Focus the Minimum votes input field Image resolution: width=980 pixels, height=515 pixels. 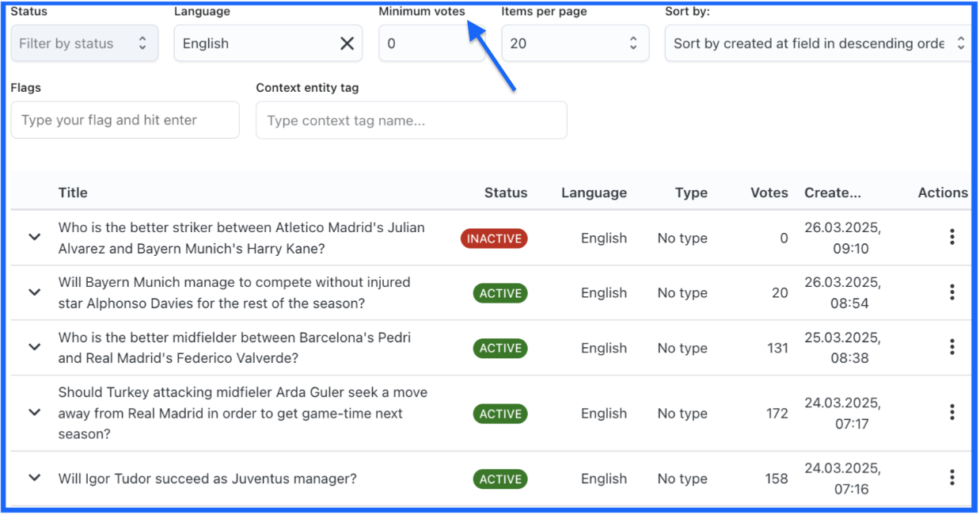coord(431,44)
